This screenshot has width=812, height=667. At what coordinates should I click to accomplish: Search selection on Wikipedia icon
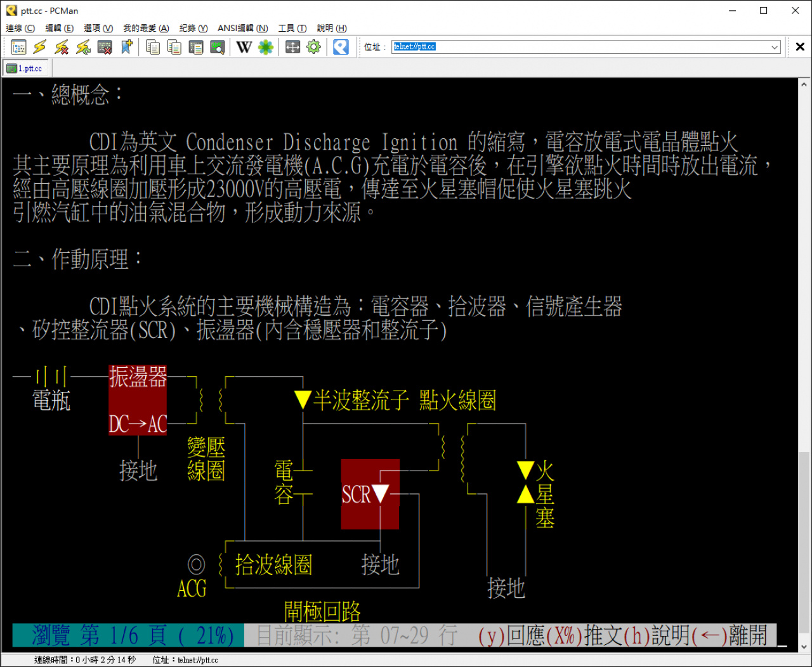click(244, 47)
